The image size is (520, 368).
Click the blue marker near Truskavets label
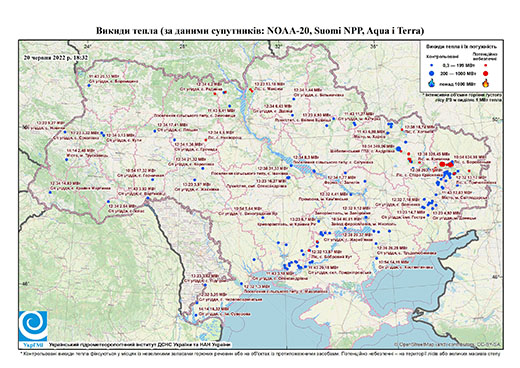(66, 160)
